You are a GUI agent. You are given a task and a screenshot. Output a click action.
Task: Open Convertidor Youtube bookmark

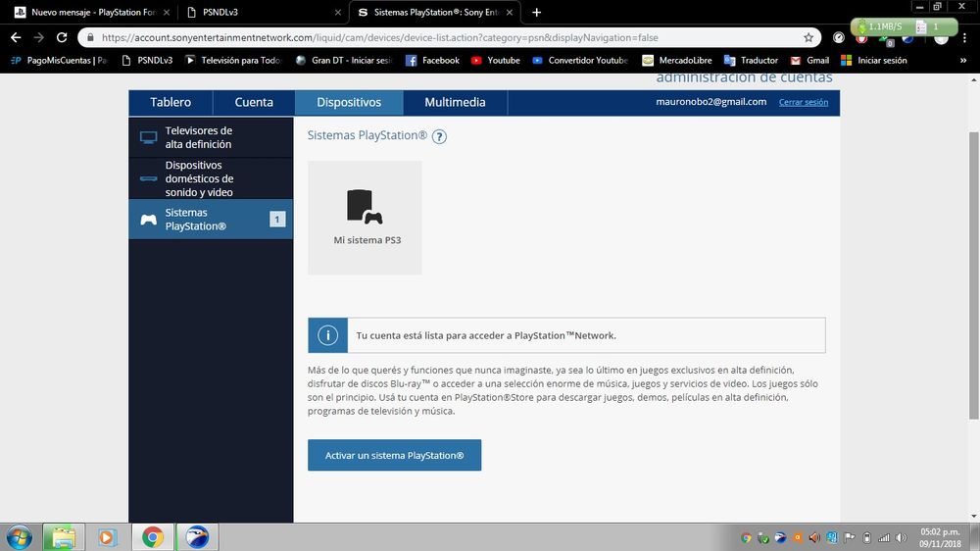[x=580, y=61]
